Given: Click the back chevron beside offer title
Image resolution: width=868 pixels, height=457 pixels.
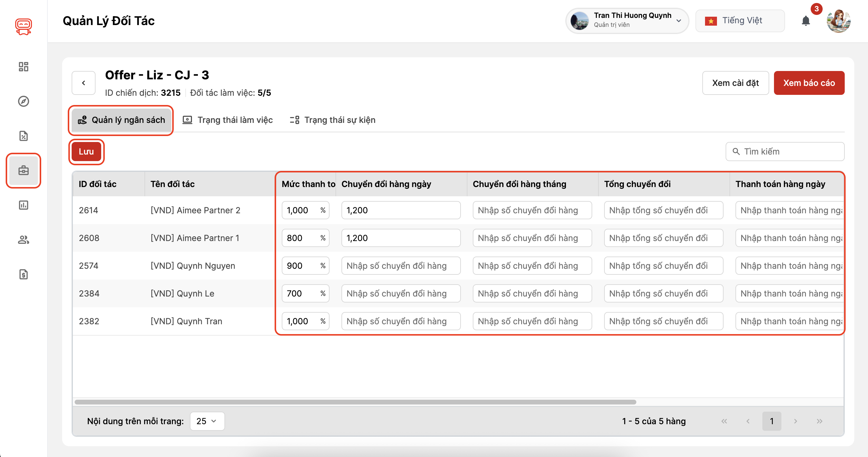Looking at the screenshot, I should [x=84, y=83].
